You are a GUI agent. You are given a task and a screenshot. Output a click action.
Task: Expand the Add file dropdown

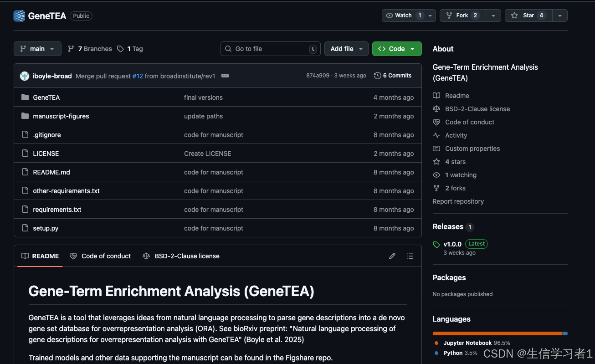point(346,49)
